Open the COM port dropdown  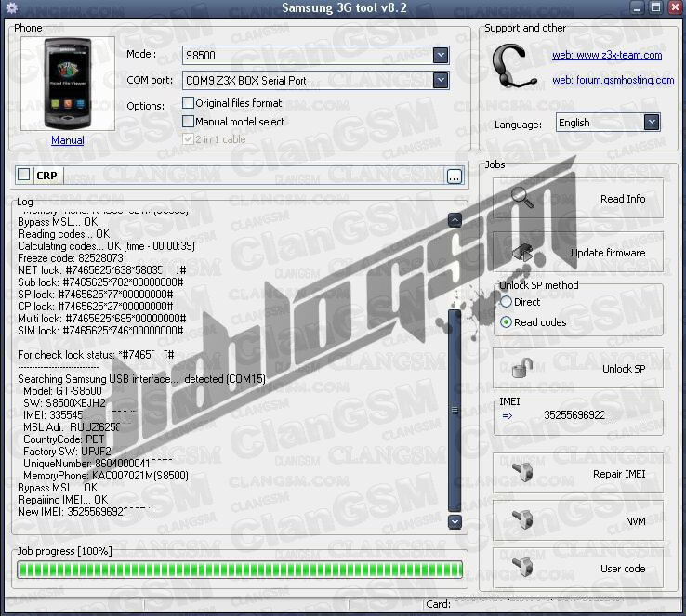[x=441, y=80]
